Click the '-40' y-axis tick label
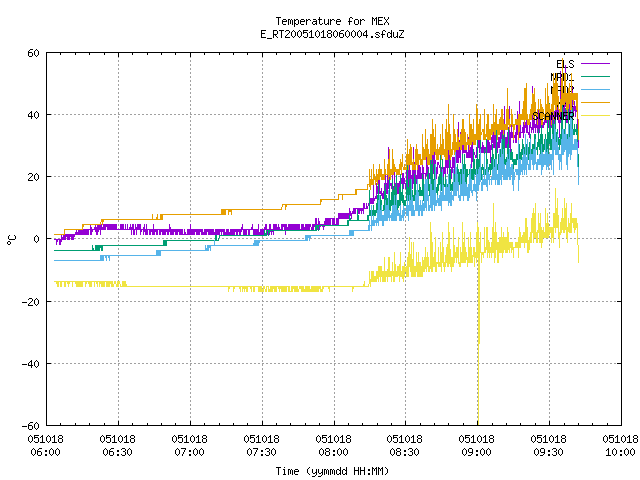The image size is (640, 480). click(x=31, y=364)
